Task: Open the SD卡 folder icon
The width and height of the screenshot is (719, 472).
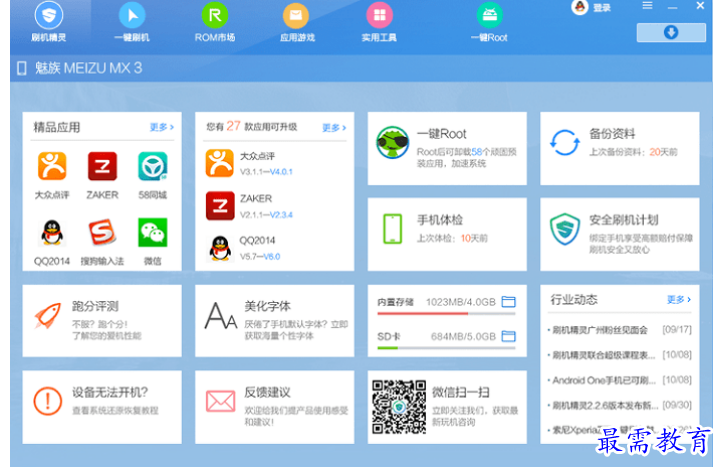Action: 509,336
